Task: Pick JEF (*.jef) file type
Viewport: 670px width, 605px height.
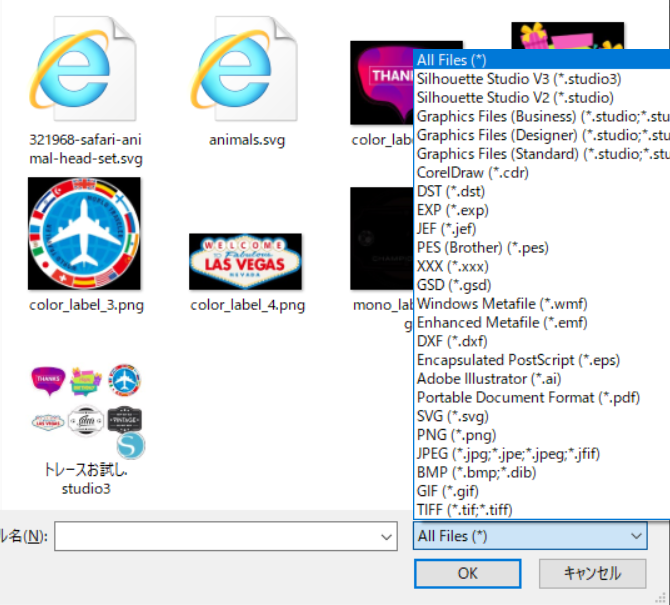Action: click(541, 229)
